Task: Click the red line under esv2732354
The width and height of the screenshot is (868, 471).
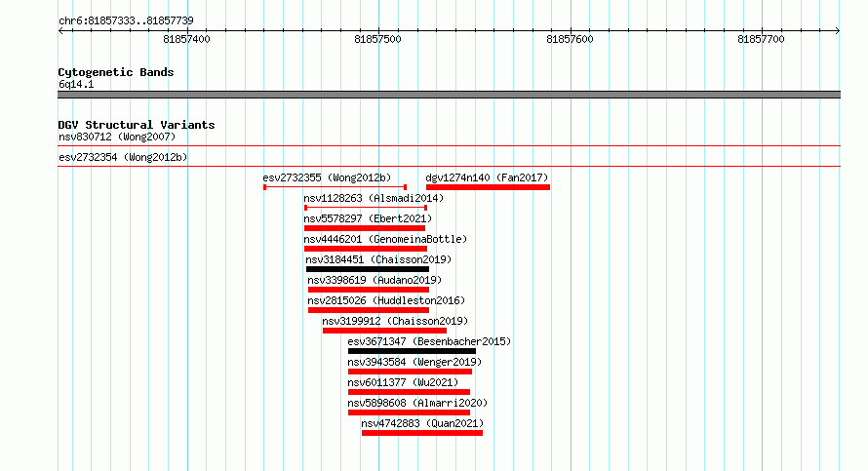Action: tap(449, 167)
